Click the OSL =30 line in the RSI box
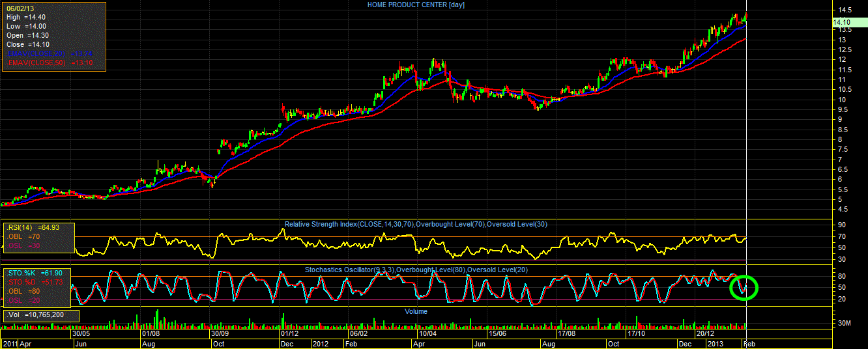The height and width of the screenshot is (349, 868). coord(24,246)
